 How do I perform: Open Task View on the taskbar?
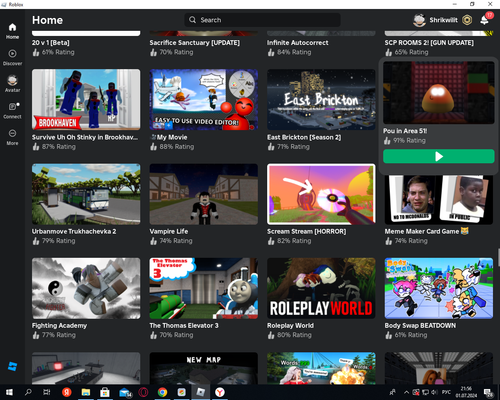pos(47,392)
